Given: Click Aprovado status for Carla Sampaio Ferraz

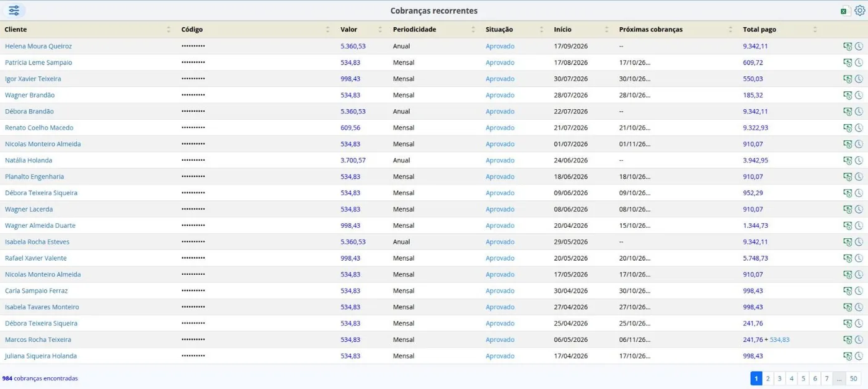Looking at the screenshot, I should point(500,291).
